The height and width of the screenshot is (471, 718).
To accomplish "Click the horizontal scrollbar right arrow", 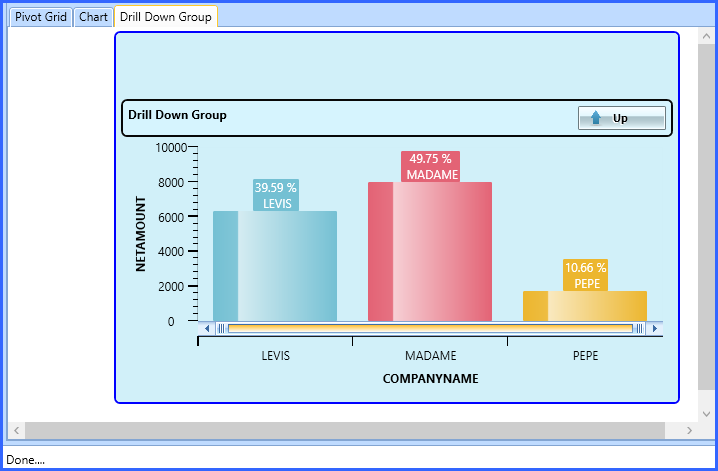I will (x=689, y=430).
